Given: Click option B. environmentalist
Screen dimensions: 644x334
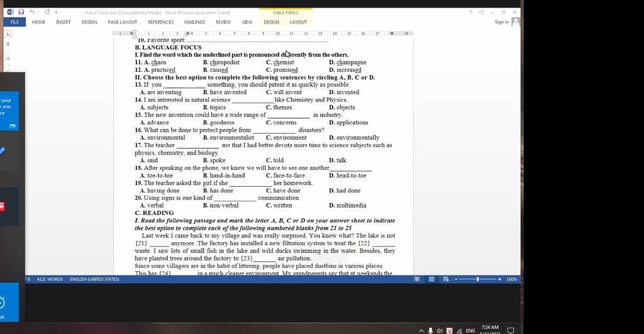Looking at the screenshot, I should pos(228,138).
